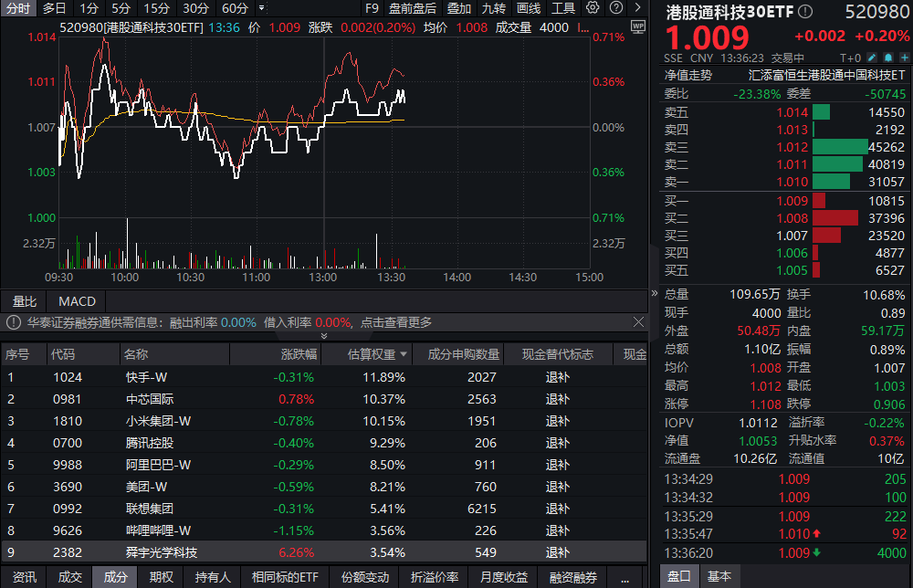Expand extra toolbar items via right-arrow icon
913x588 pixels.
tap(637, 7)
